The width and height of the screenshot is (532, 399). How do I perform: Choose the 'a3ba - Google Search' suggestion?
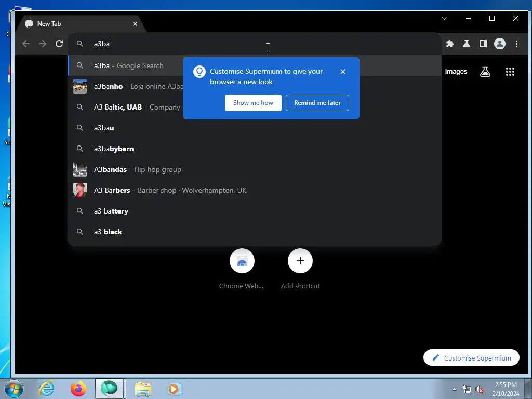tap(255, 65)
